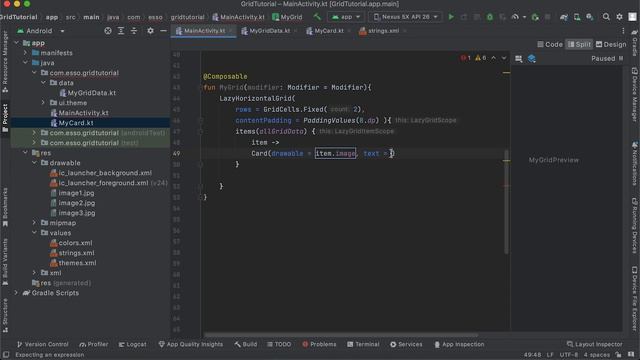Open the Terminal tool window tab

(x=363, y=344)
